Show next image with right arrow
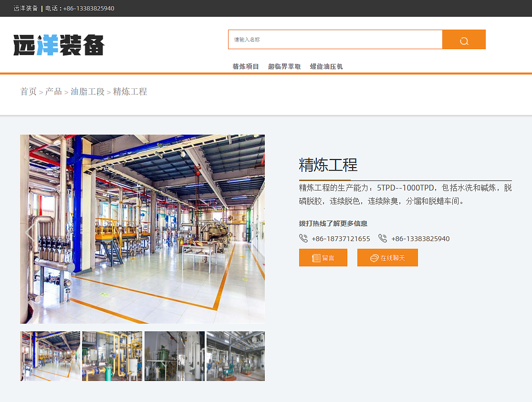The height and width of the screenshot is (402, 532). point(255,233)
